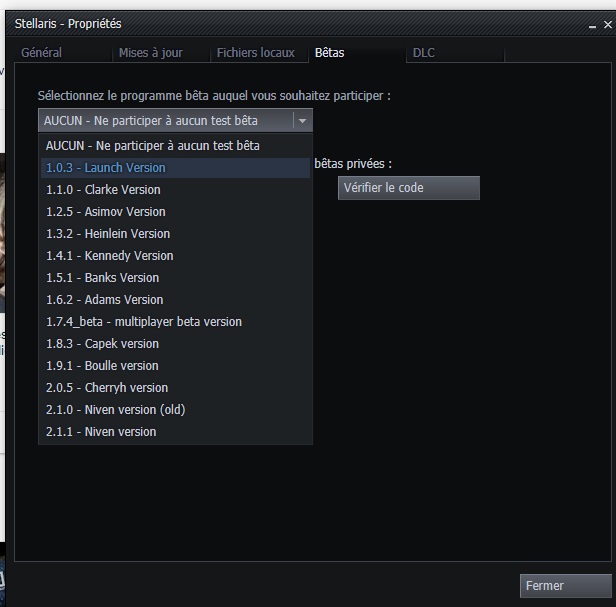Viewport: 616px width, 607px height.
Task: Minimize the Stellaris Propriétés window
Action: (592, 26)
